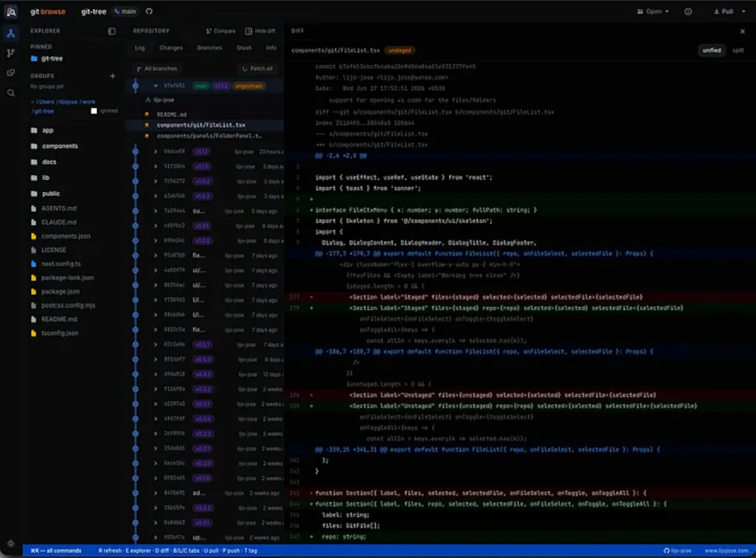Switch to the Branches tab
Image resolution: width=756 pixels, height=558 pixels.
point(209,48)
